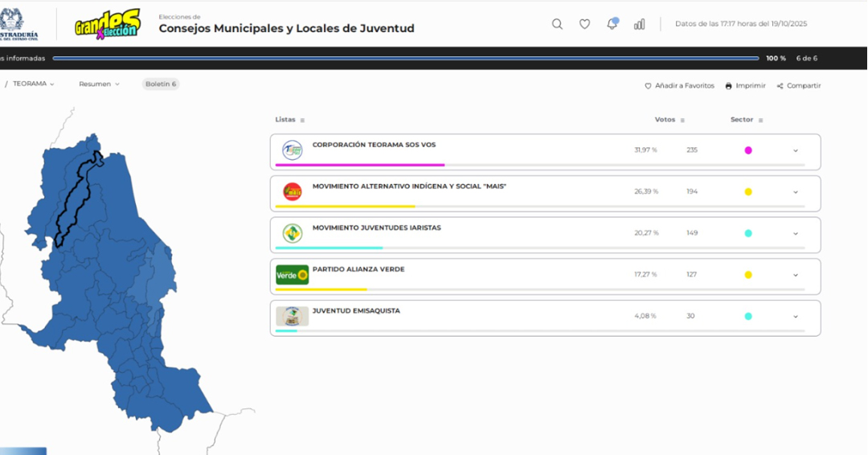Sort by Listas column filter icon

click(302, 120)
